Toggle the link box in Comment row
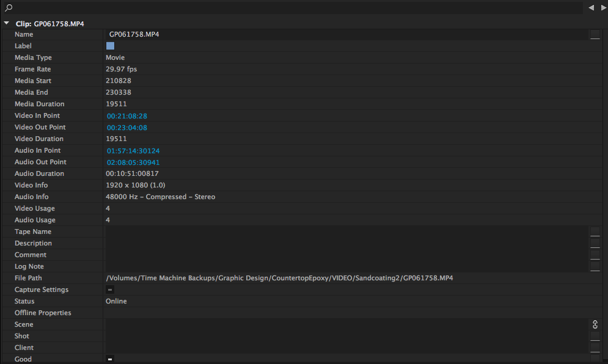This screenshot has width=608, height=364. 595,255
